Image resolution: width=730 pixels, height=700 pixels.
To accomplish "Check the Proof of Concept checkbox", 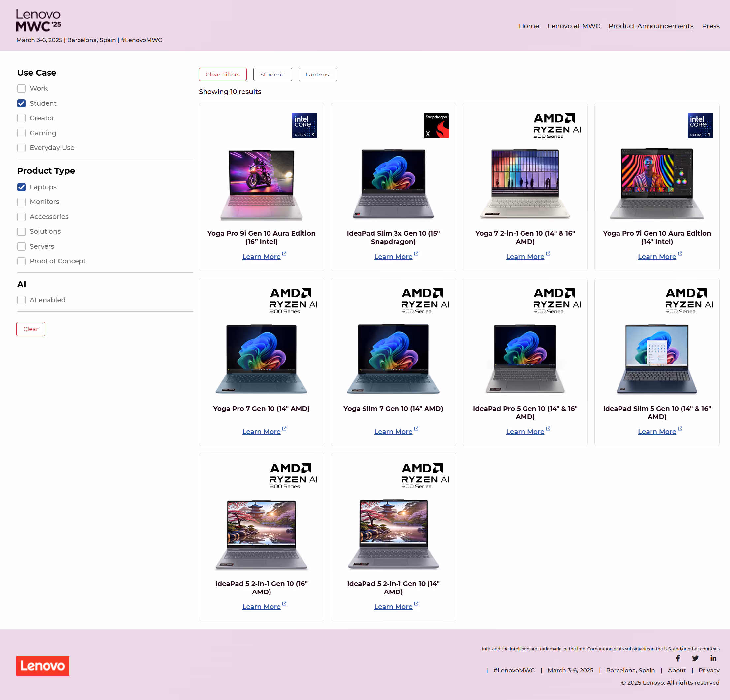I will pos(21,261).
